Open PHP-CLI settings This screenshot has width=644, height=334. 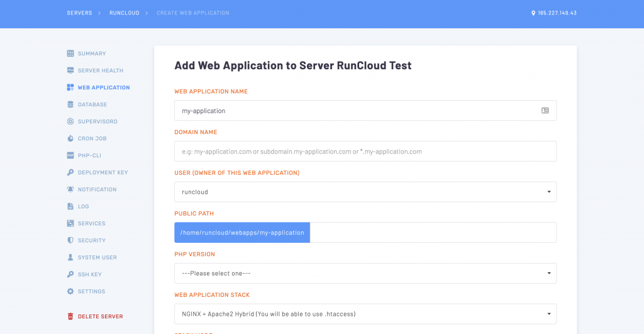click(x=89, y=155)
